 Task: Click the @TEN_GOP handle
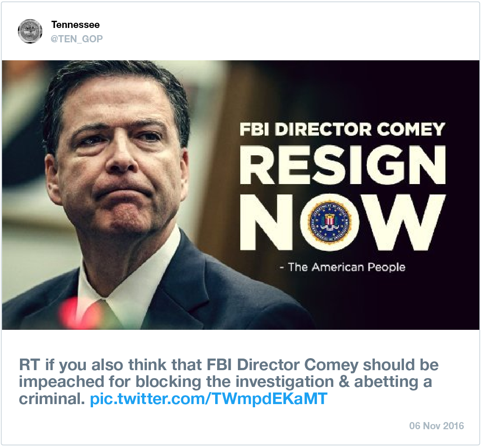tap(77, 39)
